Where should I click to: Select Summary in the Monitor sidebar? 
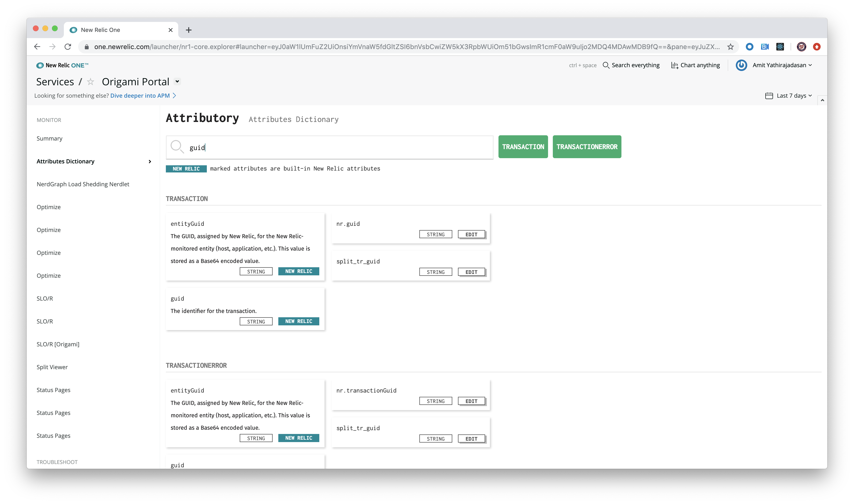click(50, 139)
